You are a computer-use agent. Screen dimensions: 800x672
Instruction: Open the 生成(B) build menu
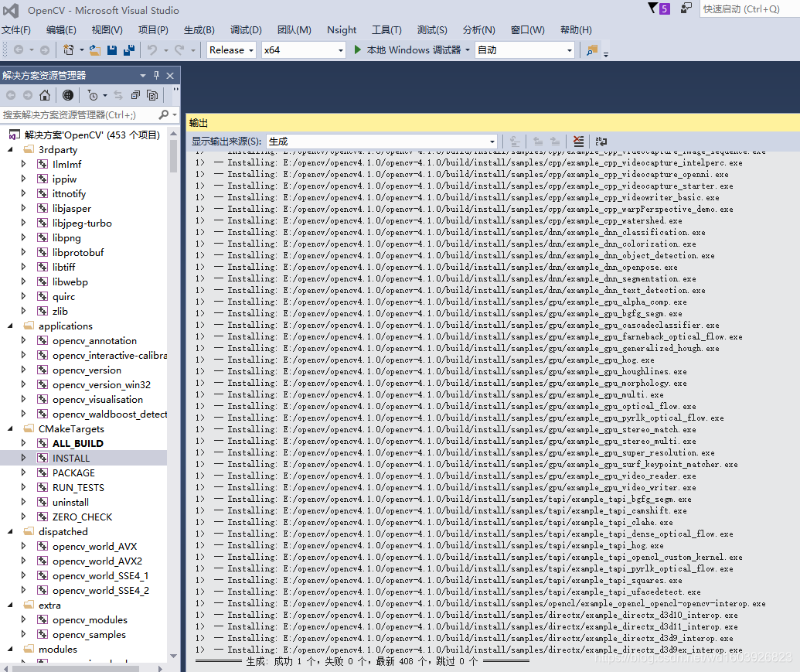coord(199,29)
